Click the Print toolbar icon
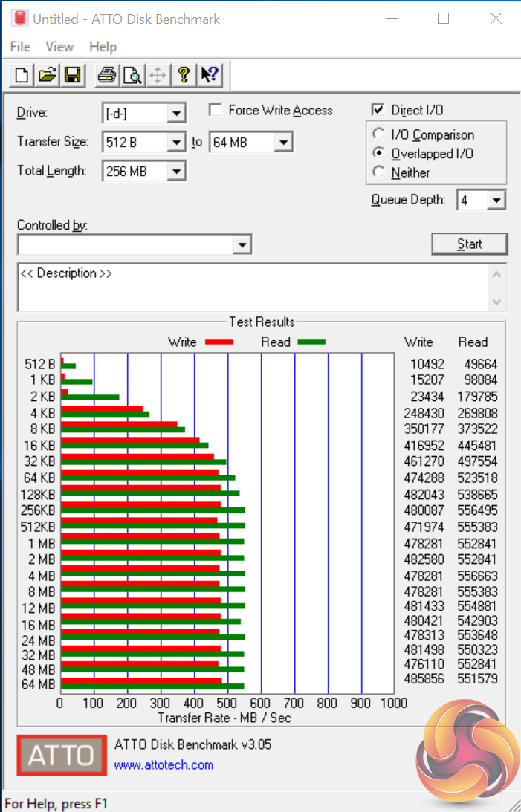 coord(107,75)
